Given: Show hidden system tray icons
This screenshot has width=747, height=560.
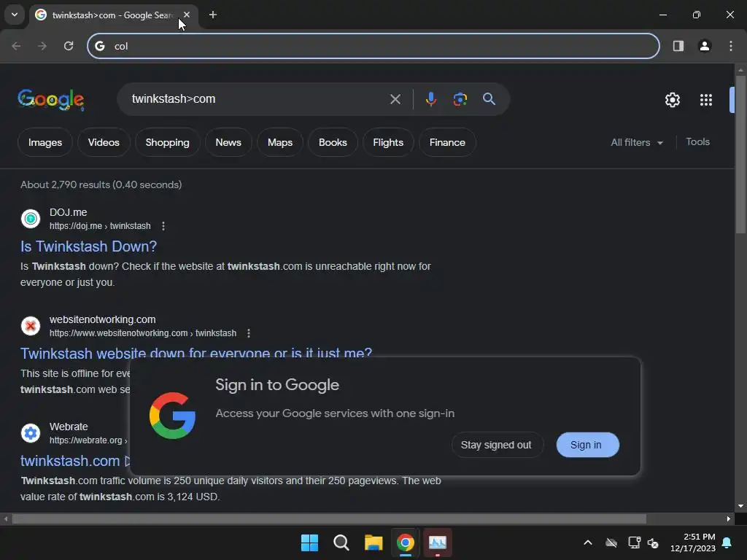Looking at the screenshot, I should [588, 542].
